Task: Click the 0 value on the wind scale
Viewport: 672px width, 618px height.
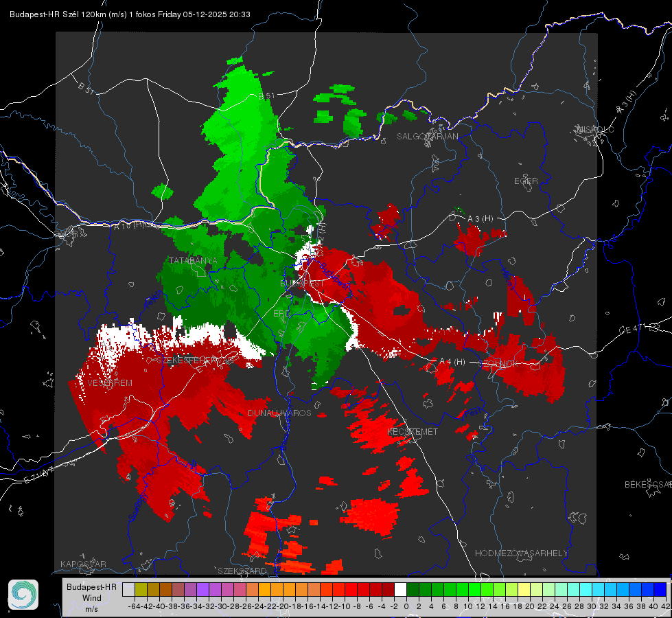Action: click(x=406, y=606)
